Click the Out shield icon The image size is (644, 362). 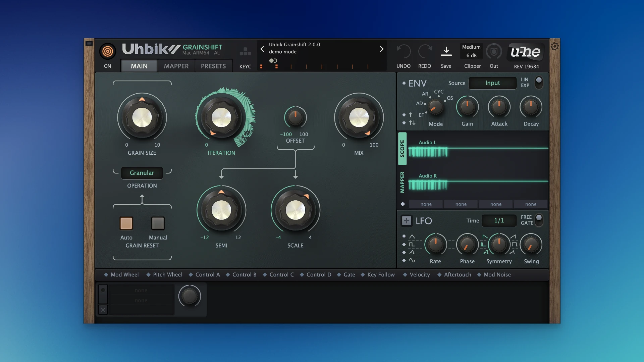[x=494, y=52]
